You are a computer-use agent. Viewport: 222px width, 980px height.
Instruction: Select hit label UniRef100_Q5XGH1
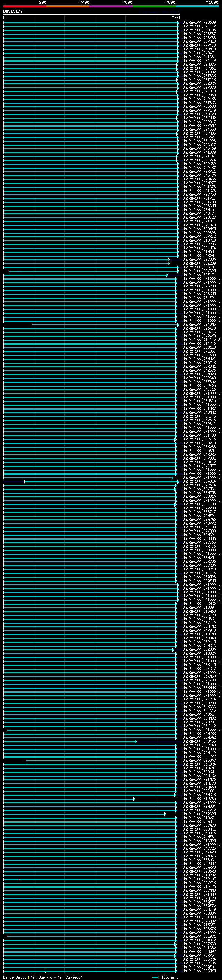199,367
